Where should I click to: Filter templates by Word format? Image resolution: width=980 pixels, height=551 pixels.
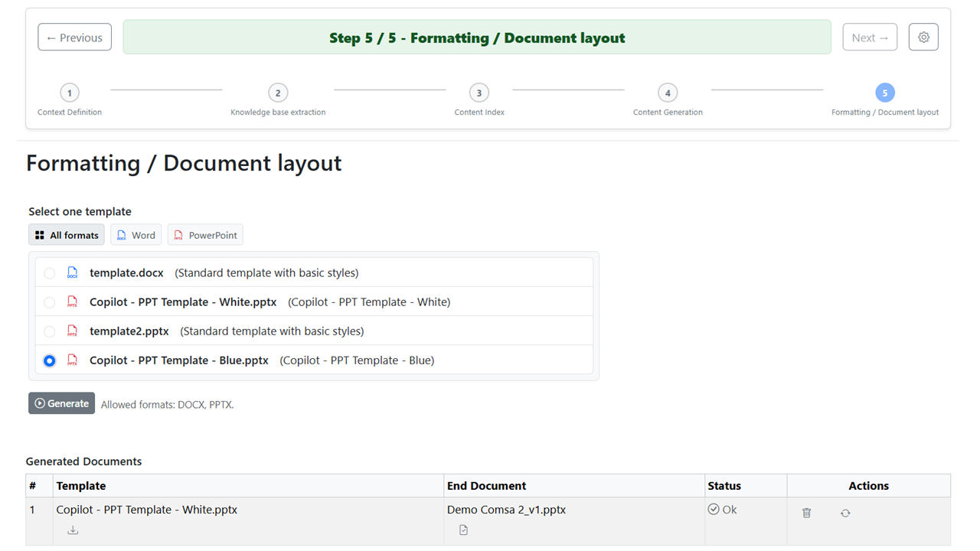pyautogui.click(x=136, y=235)
